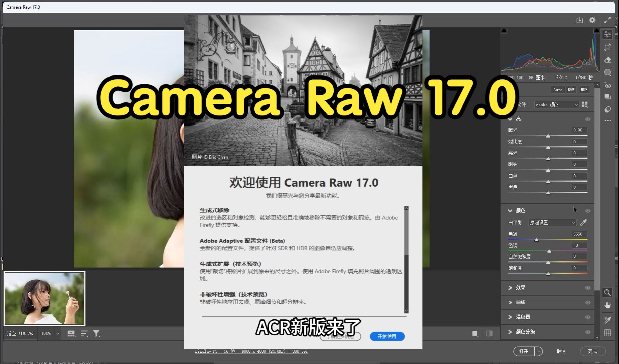619x364 pixels.
Task: Click welcome dialog feature list scrollbar
Action: (x=406, y=260)
